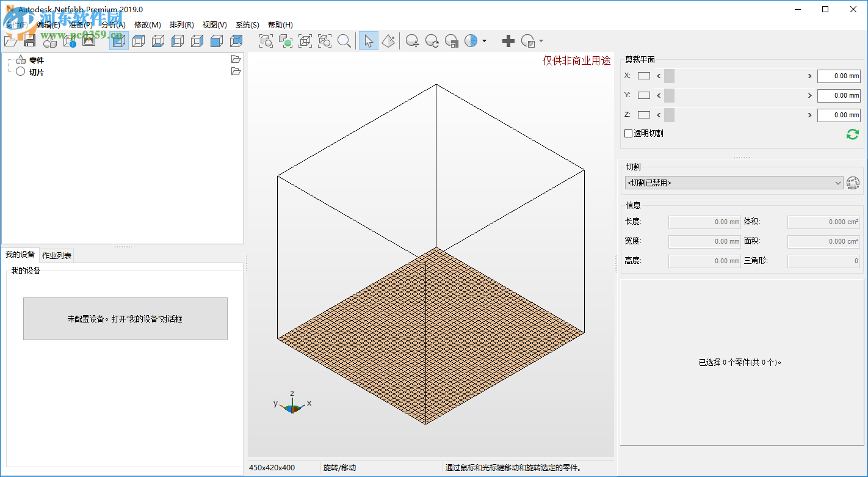Viewport: 868px width, 477px height.
Task: Activate the zoom magnifier tool
Action: tap(344, 41)
